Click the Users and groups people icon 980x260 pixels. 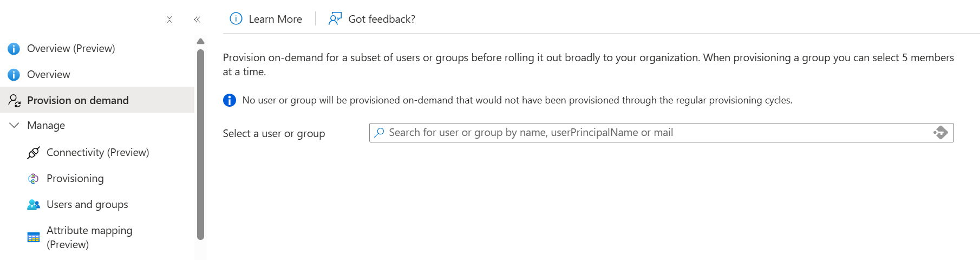pyautogui.click(x=34, y=205)
